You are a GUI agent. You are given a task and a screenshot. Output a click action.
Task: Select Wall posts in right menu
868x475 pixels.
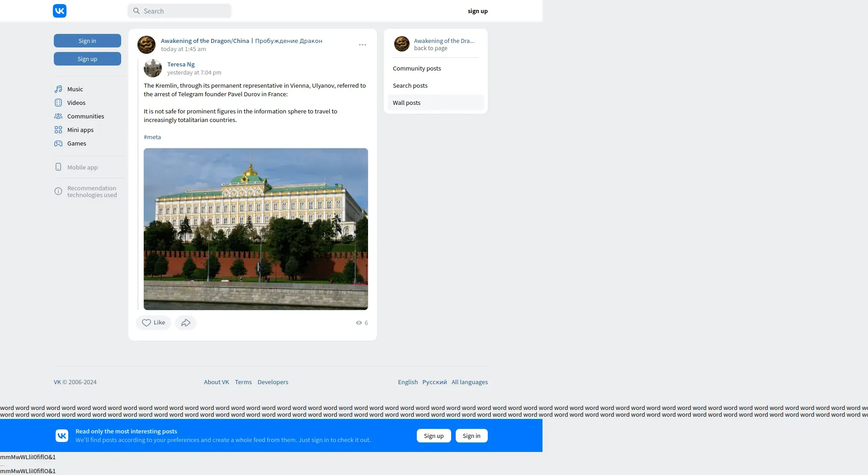[x=436, y=103]
